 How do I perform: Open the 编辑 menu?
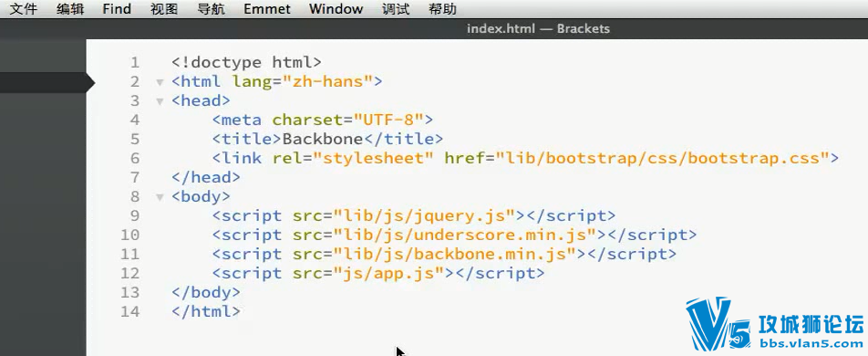69,9
